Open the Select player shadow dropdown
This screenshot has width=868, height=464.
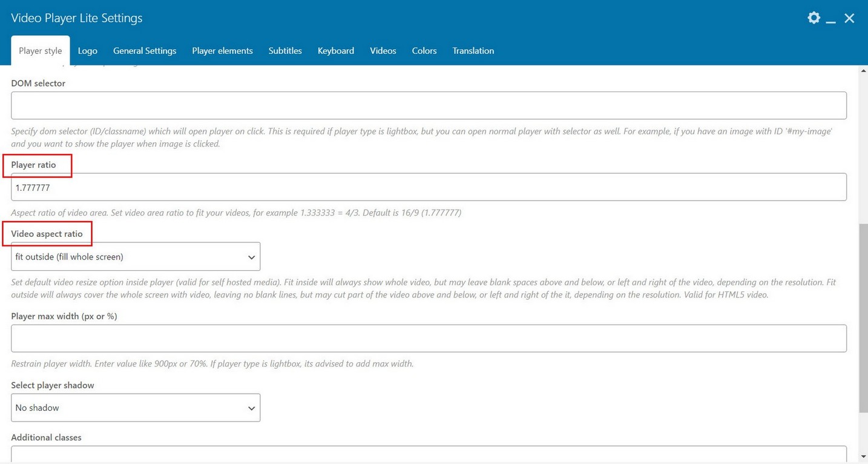coord(136,408)
